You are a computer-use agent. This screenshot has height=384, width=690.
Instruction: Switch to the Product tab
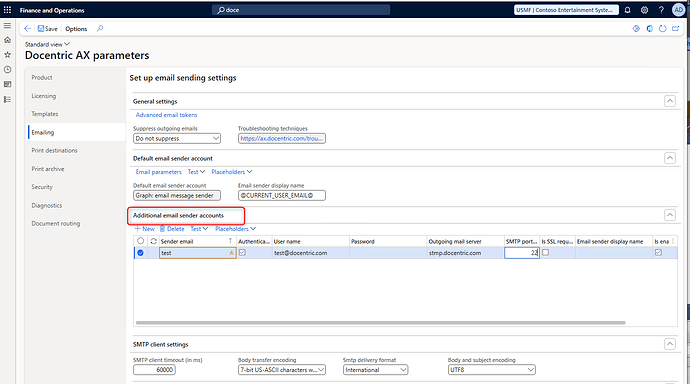click(42, 77)
